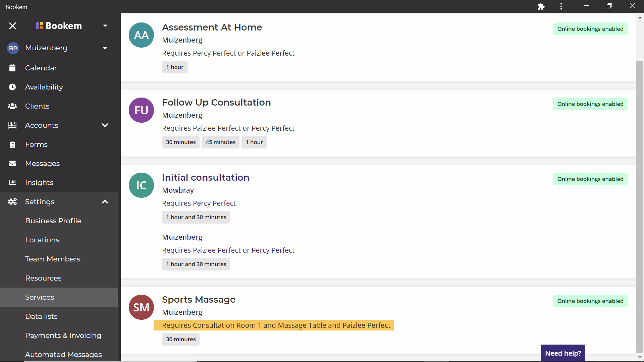Screen dimensions: 644x362
Task: Click the Need help? button
Action: pos(563,353)
